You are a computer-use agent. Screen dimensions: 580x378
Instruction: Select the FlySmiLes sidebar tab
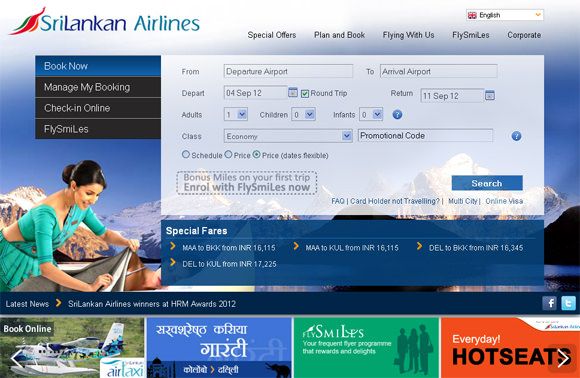coord(98,129)
